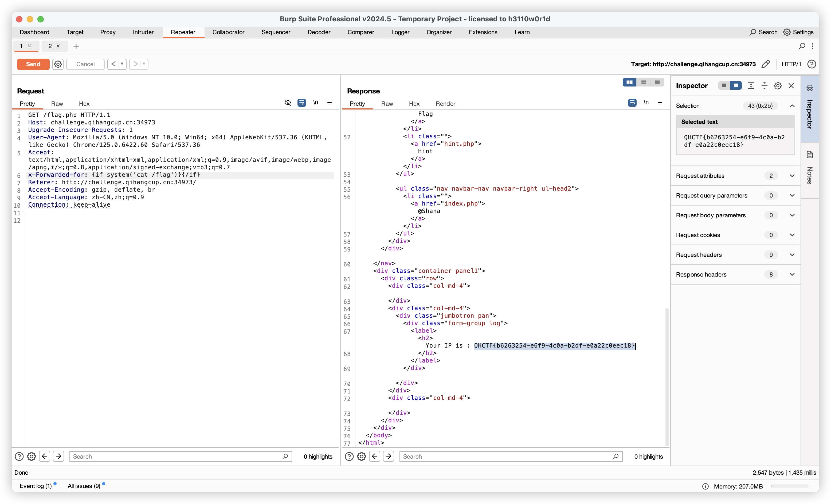Click the request settings gear beside Send
The image size is (831, 504).
pos(58,64)
